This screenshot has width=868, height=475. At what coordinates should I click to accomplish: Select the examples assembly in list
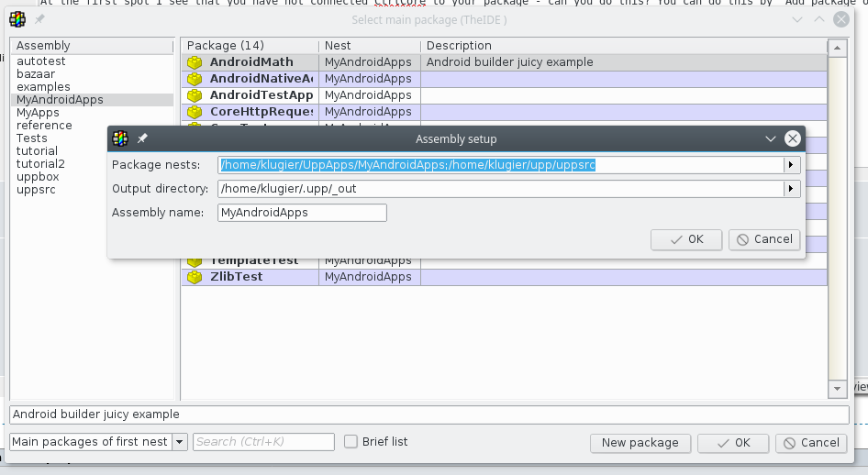coord(43,87)
